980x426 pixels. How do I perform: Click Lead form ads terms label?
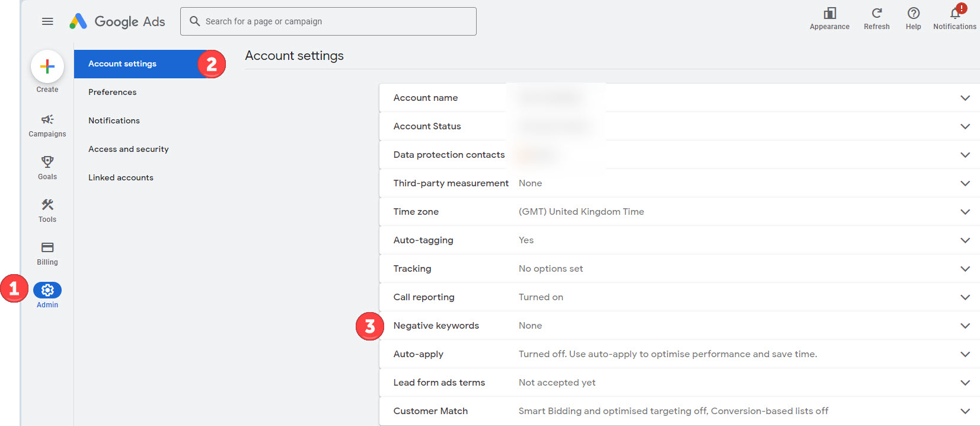439,383
